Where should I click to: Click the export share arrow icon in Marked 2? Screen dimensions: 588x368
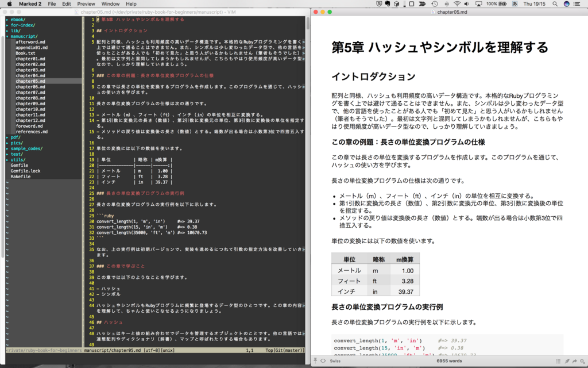[x=574, y=361]
